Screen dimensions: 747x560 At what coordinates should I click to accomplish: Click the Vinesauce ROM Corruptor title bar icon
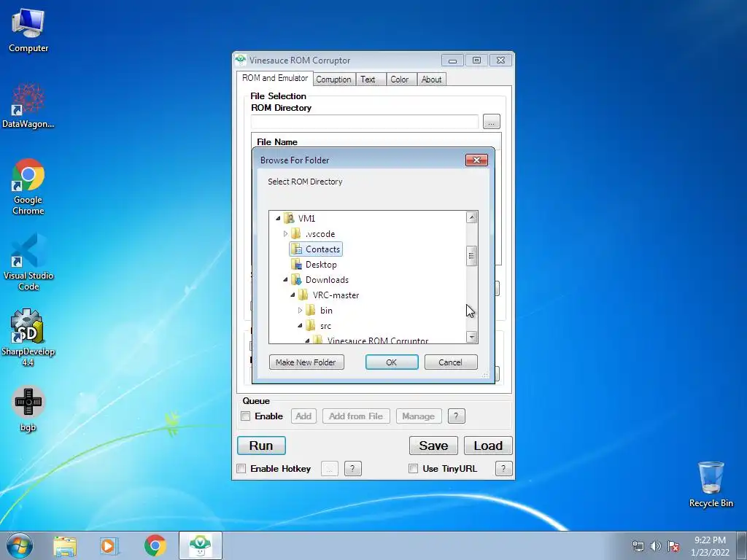click(x=241, y=60)
